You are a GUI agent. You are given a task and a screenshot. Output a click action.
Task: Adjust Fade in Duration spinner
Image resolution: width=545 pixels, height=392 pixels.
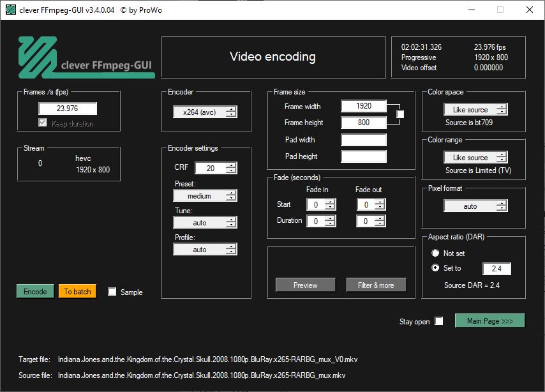(321, 221)
